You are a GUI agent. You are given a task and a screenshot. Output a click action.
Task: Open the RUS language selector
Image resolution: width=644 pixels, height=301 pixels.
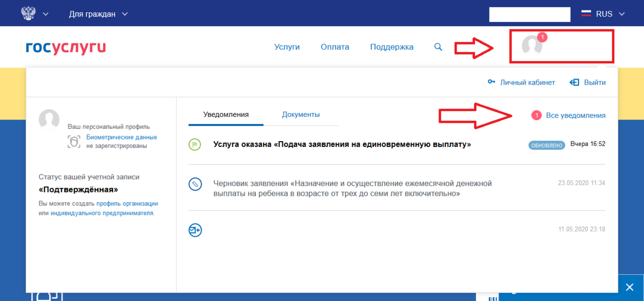[x=603, y=14]
